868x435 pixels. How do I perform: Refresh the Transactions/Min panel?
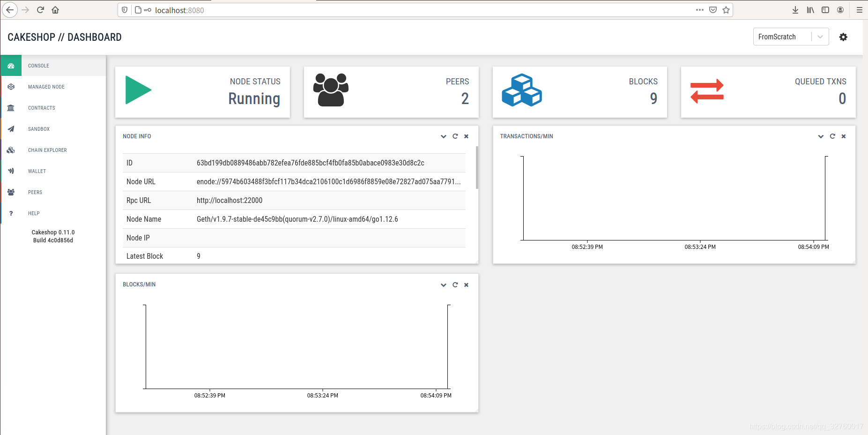(x=832, y=136)
